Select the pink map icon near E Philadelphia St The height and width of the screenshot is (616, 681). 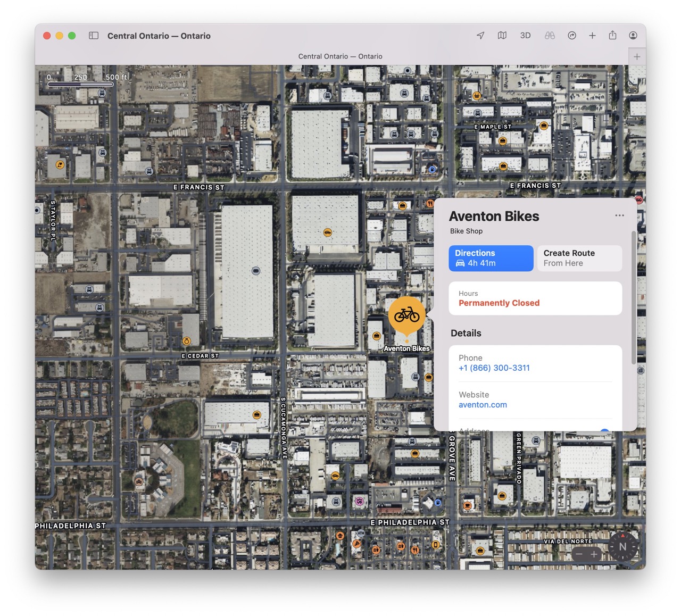click(x=359, y=501)
